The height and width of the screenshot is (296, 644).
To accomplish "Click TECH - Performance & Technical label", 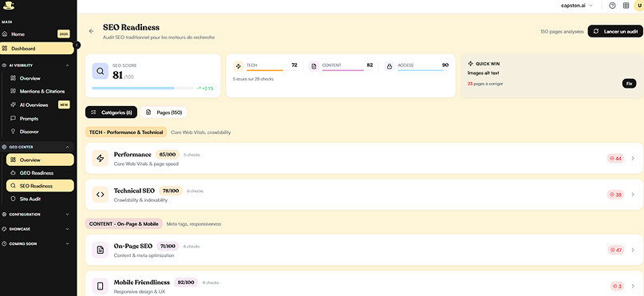I will click(x=126, y=132).
